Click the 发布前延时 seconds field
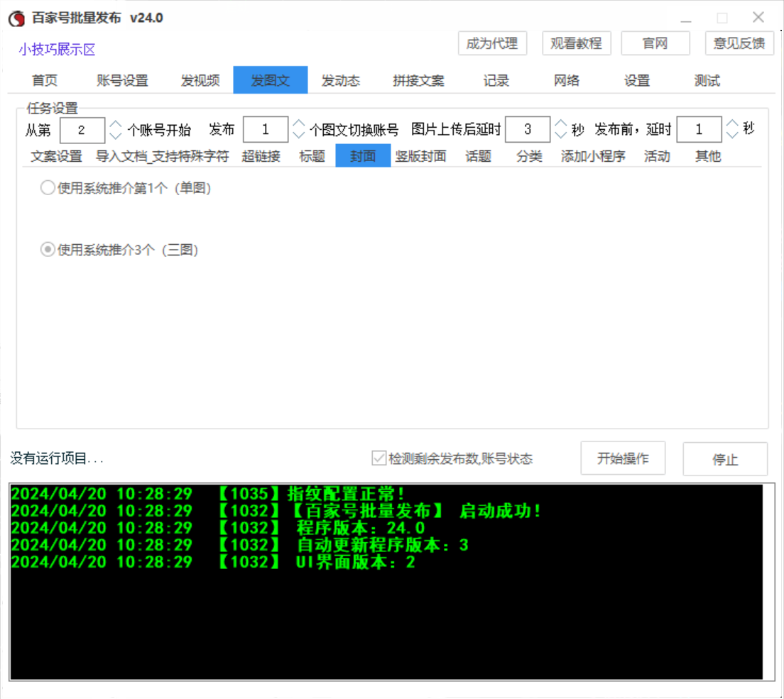 pyautogui.click(x=699, y=129)
